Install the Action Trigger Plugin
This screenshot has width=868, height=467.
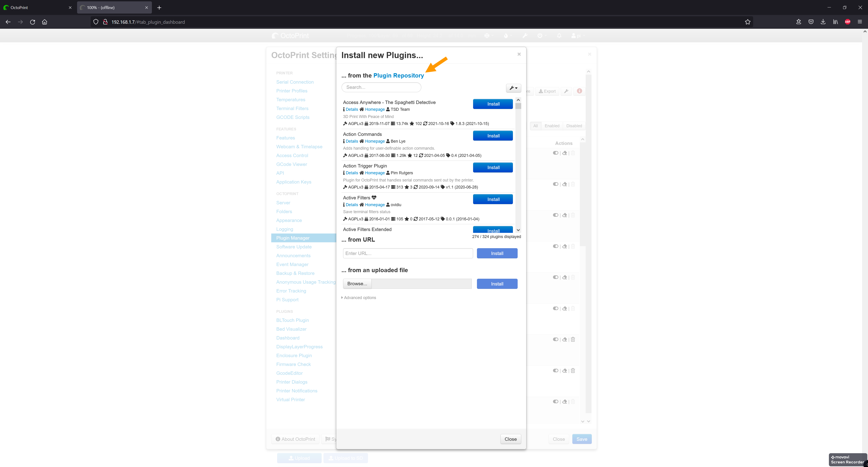point(493,167)
